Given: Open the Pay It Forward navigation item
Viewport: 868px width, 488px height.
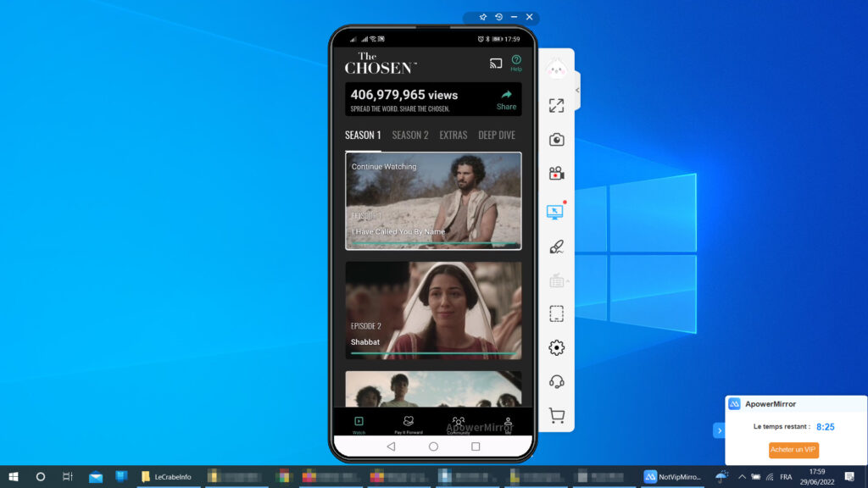Looking at the screenshot, I should tap(409, 424).
